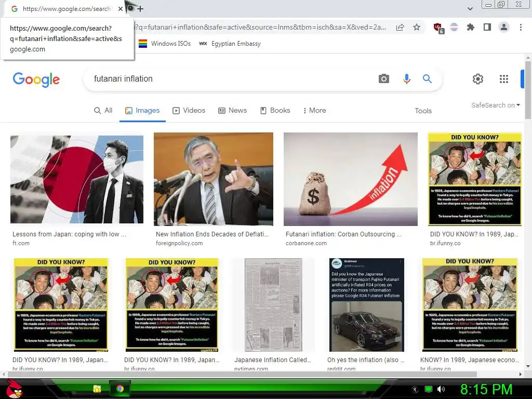
Task: Open the Tools filter options
Action: coord(423,111)
